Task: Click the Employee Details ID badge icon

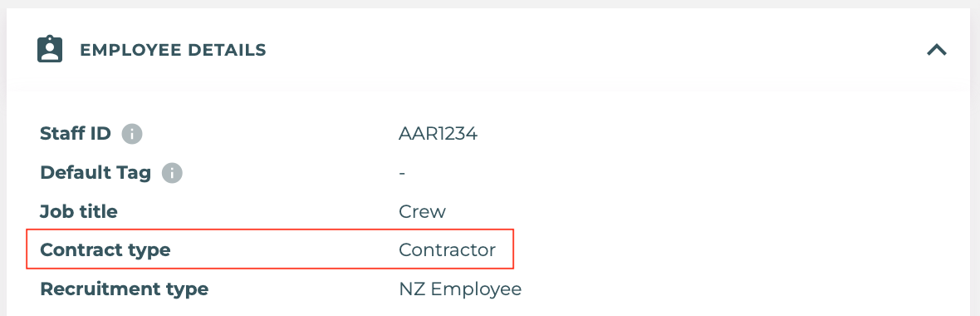Action: (50, 49)
